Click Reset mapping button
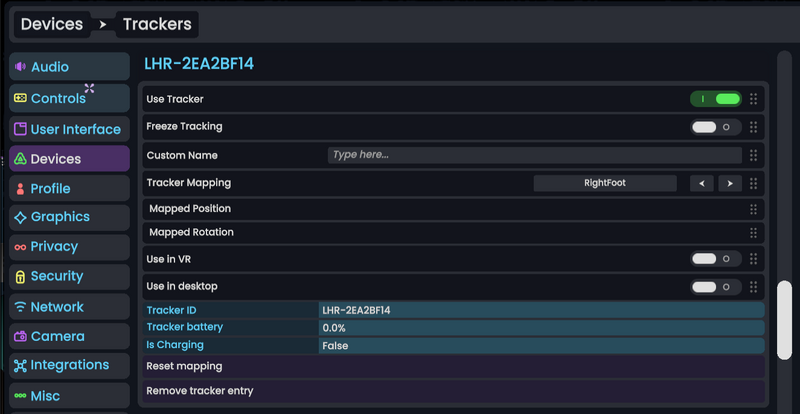The width and height of the screenshot is (800, 414). point(453,367)
